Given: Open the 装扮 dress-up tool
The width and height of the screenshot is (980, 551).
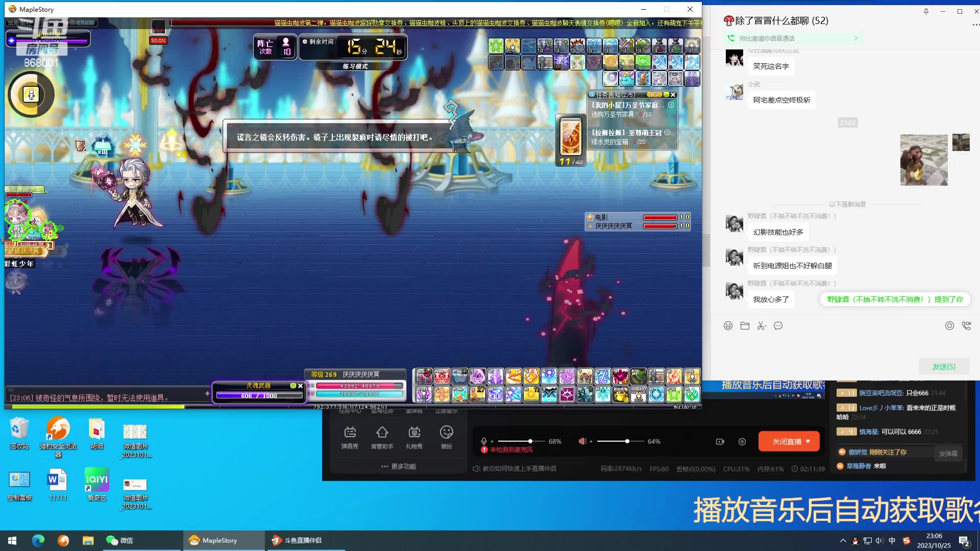Looking at the screenshot, I should [447, 437].
